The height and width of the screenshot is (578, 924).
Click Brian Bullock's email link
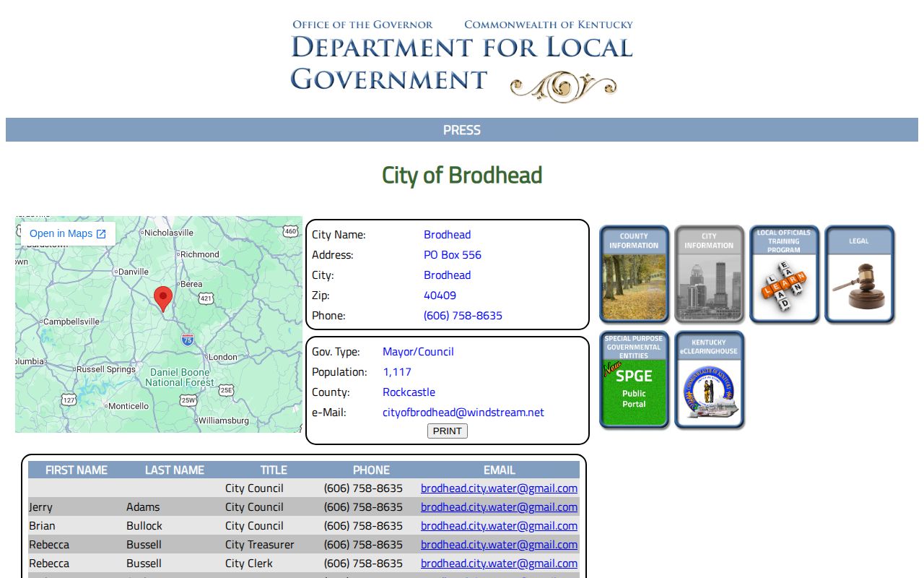pyautogui.click(x=499, y=526)
